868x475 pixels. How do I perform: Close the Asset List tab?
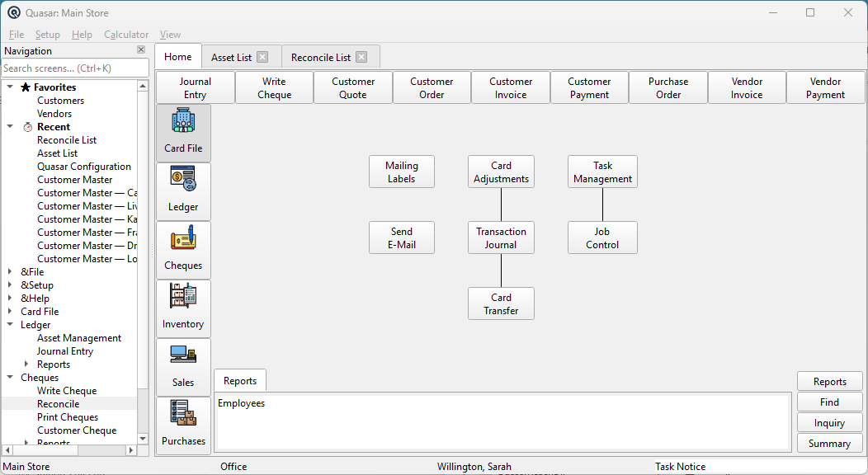pyautogui.click(x=263, y=57)
